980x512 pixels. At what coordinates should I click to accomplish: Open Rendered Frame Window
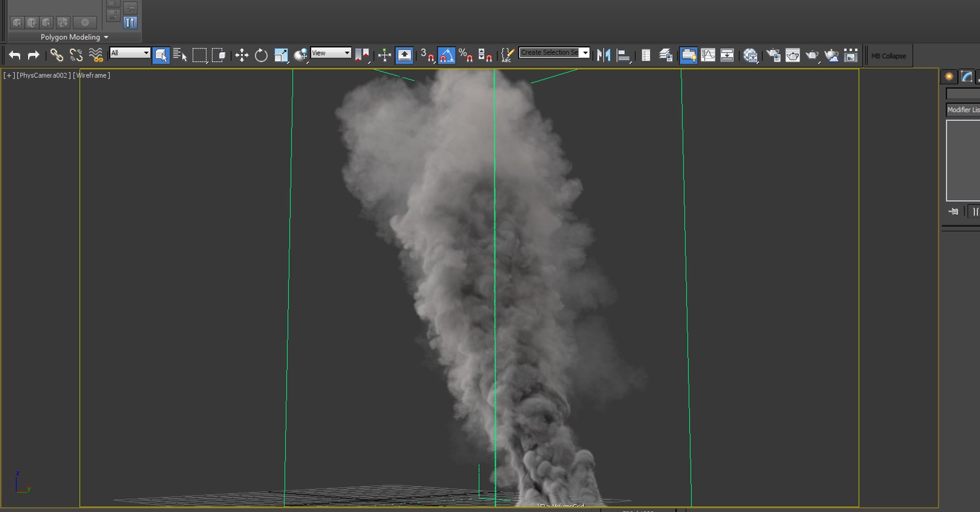pyautogui.click(x=793, y=55)
